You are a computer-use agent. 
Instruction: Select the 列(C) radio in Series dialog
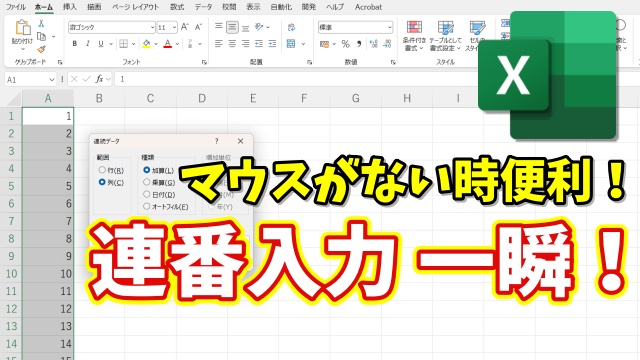(102, 182)
